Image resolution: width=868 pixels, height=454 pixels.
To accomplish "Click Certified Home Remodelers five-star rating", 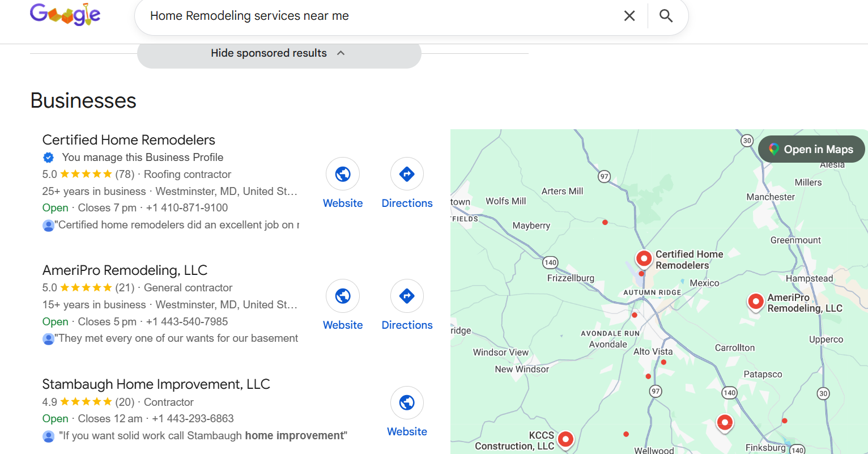I will coord(86,175).
